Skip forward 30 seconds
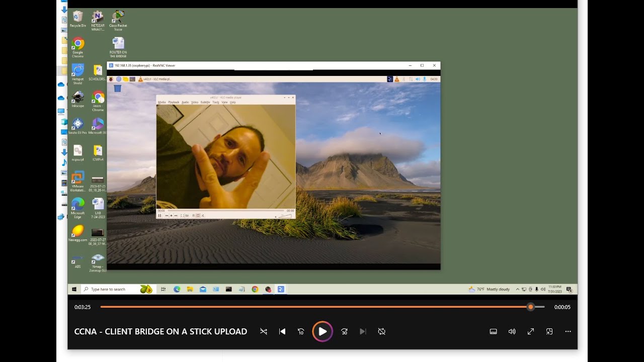644x362 pixels. pyautogui.click(x=344, y=331)
